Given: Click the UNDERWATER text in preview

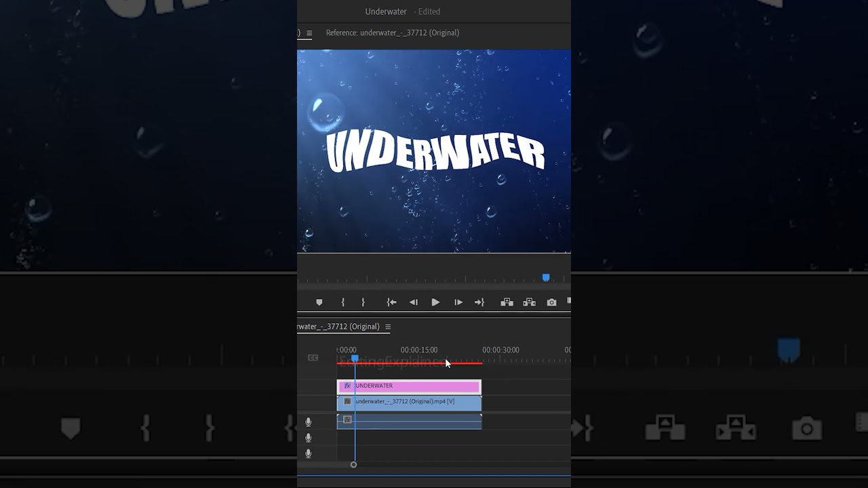Looking at the screenshot, I should (x=435, y=152).
